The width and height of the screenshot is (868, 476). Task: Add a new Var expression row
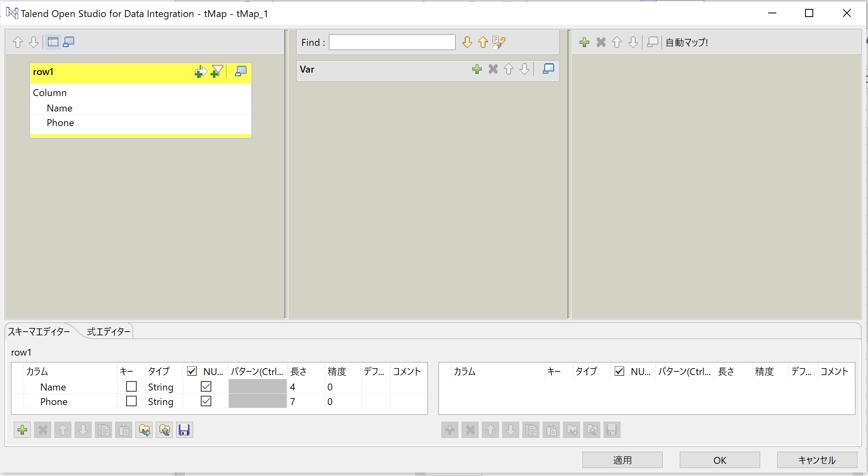click(x=477, y=69)
